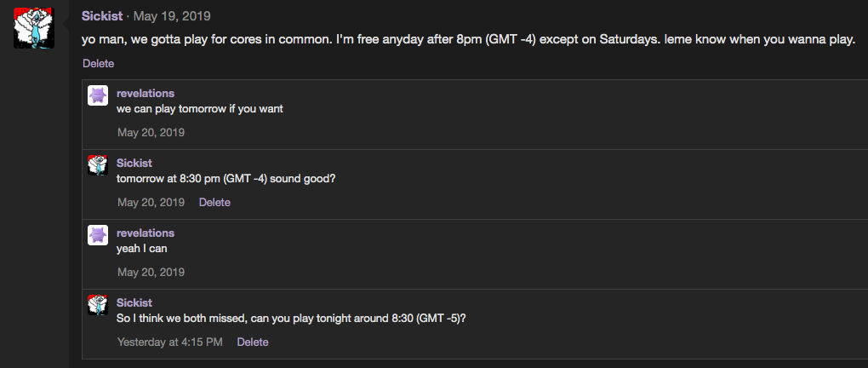
Task: Click the timestamp under 'we can play tomorrow if you want'
Action: click(x=151, y=132)
